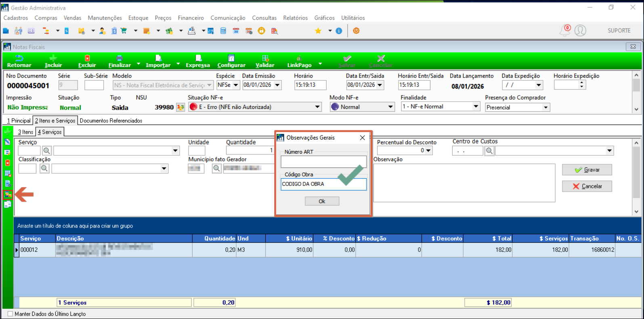
Task: Click the highlighted sidebar icon in red box
Action: [x=8, y=195]
